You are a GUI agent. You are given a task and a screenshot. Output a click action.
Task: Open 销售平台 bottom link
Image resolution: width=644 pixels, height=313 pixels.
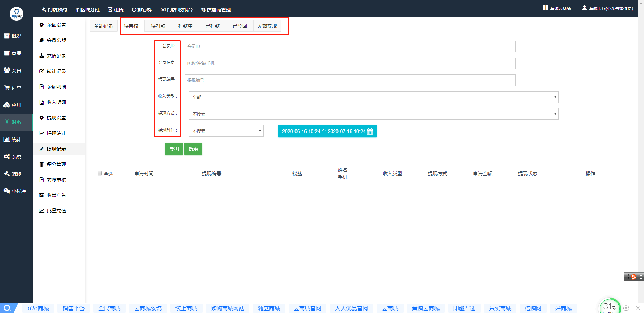(73, 308)
